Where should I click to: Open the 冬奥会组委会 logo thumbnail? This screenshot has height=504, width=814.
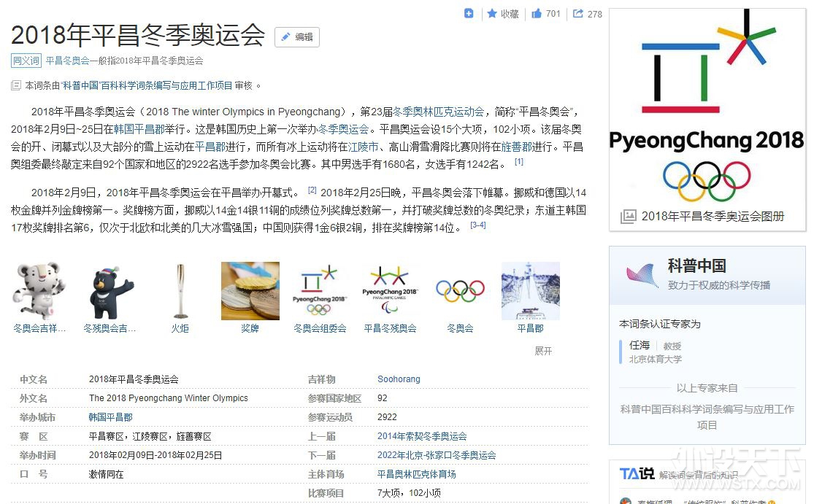[x=320, y=291]
